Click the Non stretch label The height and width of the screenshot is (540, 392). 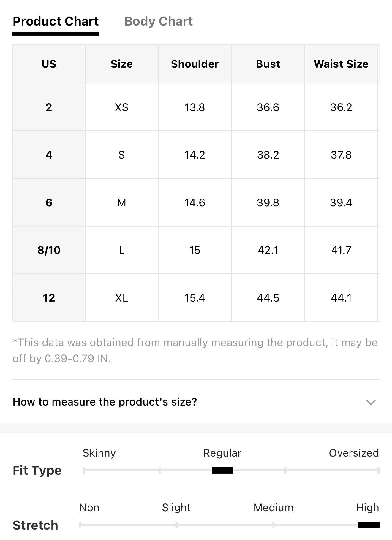(x=89, y=508)
